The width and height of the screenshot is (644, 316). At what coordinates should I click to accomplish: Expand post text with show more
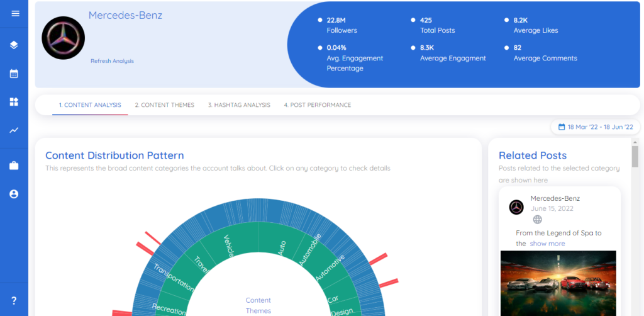[547, 244]
